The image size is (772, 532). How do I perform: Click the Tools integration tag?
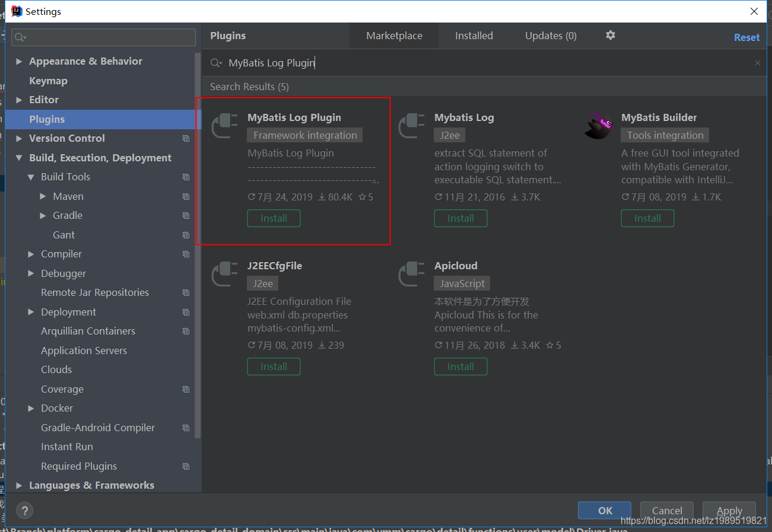tap(665, 135)
